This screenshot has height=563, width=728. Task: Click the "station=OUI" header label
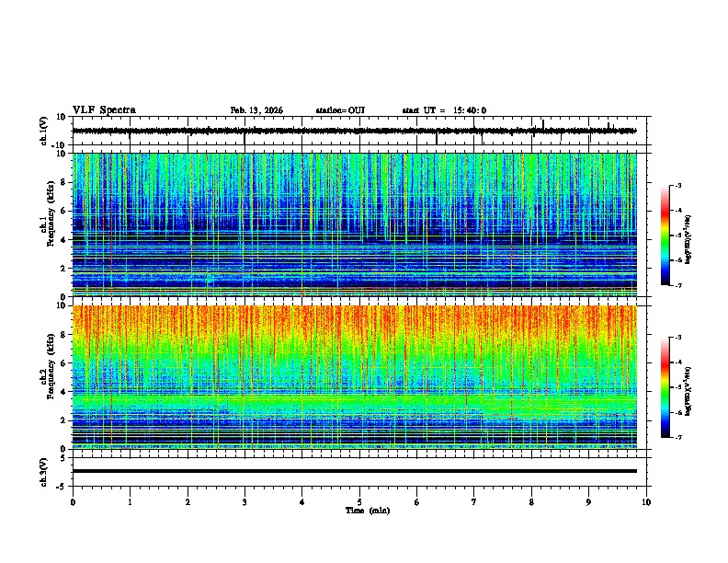(340, 110)
